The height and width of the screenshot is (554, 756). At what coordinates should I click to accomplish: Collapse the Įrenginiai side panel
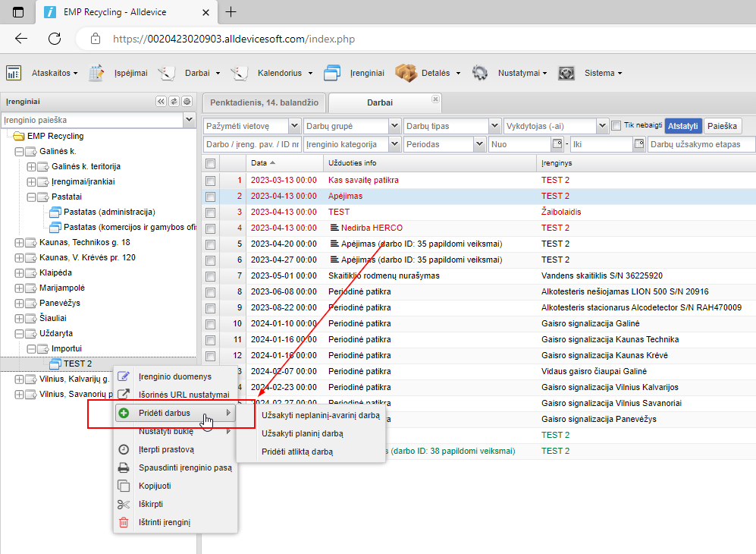(x=161, y=101)
